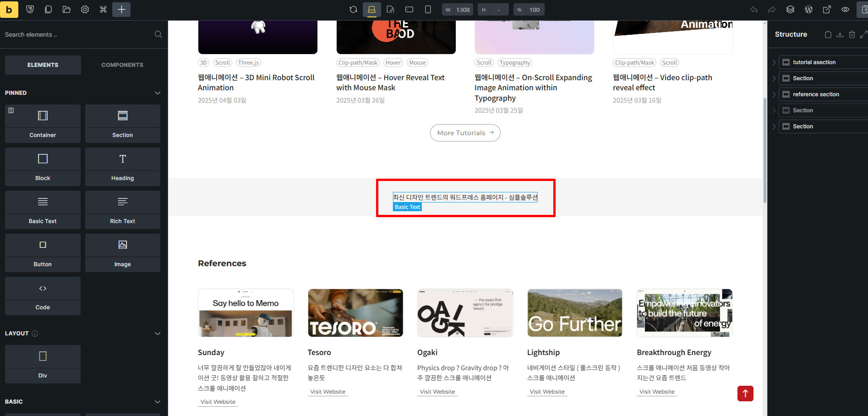Open Visit Website link under Tesoro

pyautogui.click(x=328, y=392)
